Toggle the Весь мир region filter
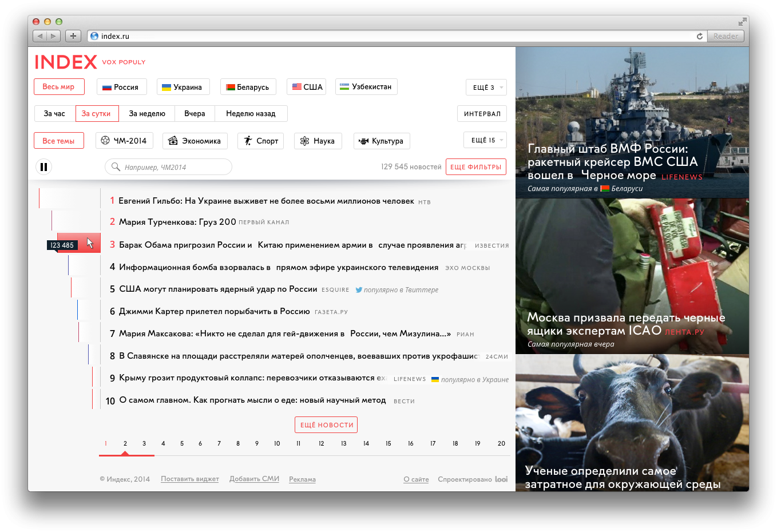The height and width of the screenshot is (532, 777). point(59,87)
